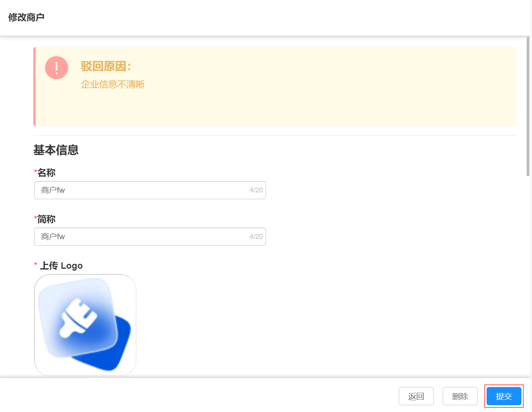Click the 简称 field label
Screen dimensions: 532x412
coord(46,219)
